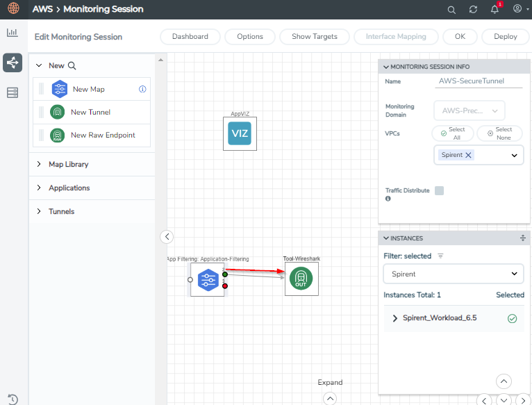Click the globe logo icon
The width and height of the screenshot is (532, 405).
(14, 8)
